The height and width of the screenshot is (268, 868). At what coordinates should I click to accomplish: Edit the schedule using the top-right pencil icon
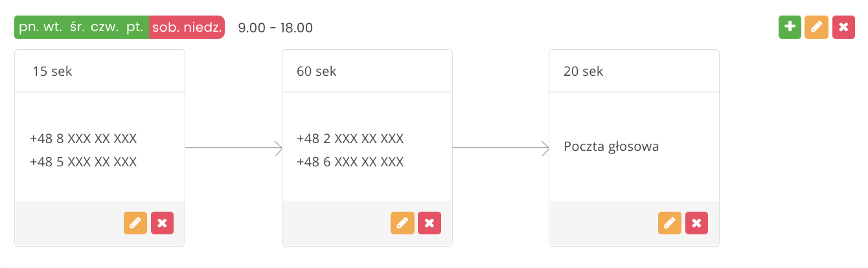[816, 28]
